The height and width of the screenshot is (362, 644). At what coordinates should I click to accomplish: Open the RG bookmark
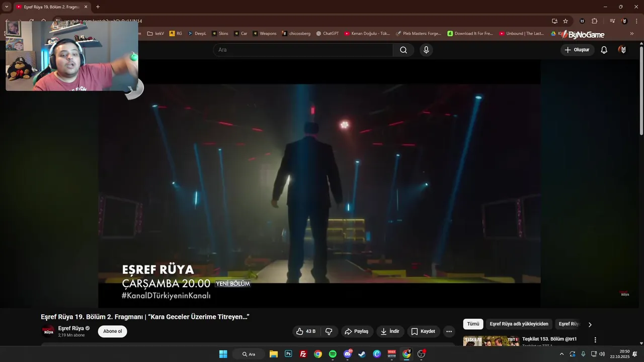(176, 34)
